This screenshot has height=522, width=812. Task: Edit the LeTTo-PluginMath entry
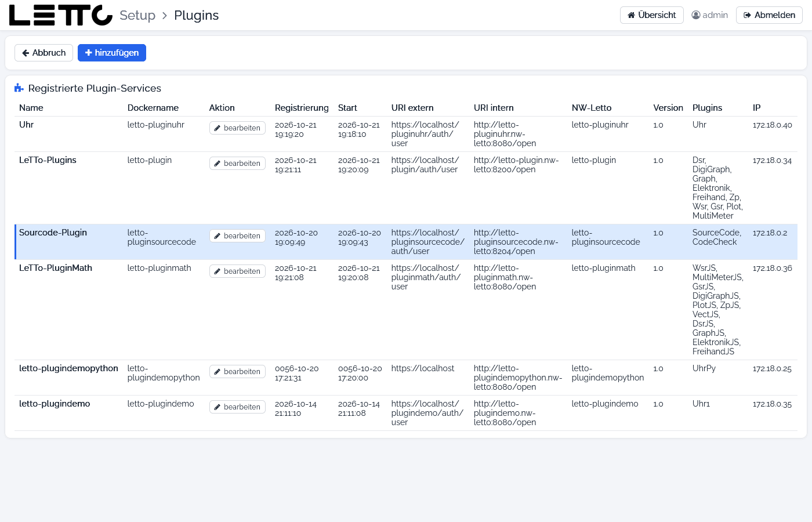pos(237,271)
